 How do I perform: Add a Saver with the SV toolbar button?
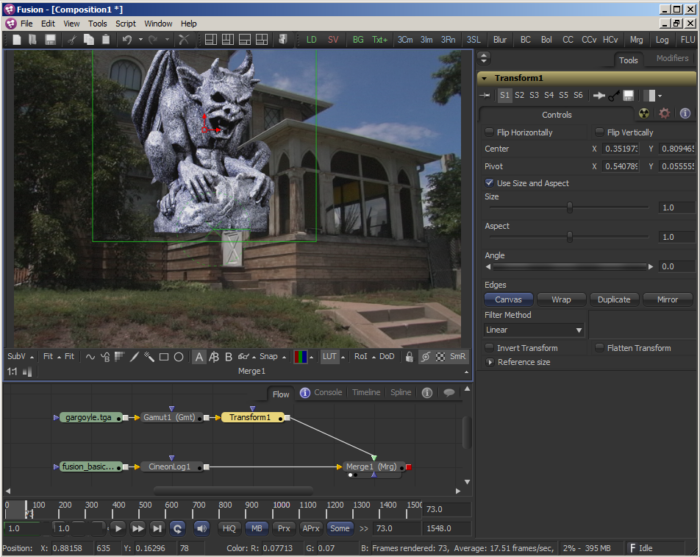(333, 40)
